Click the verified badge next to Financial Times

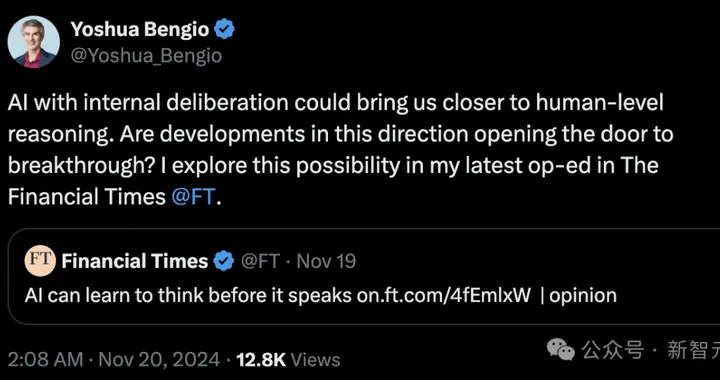click(224, 261)
